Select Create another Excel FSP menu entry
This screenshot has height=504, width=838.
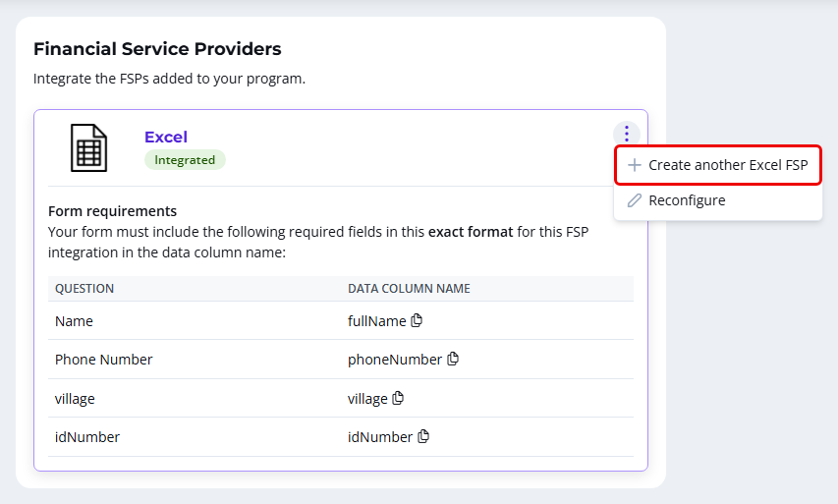click(x=718, y=165)
